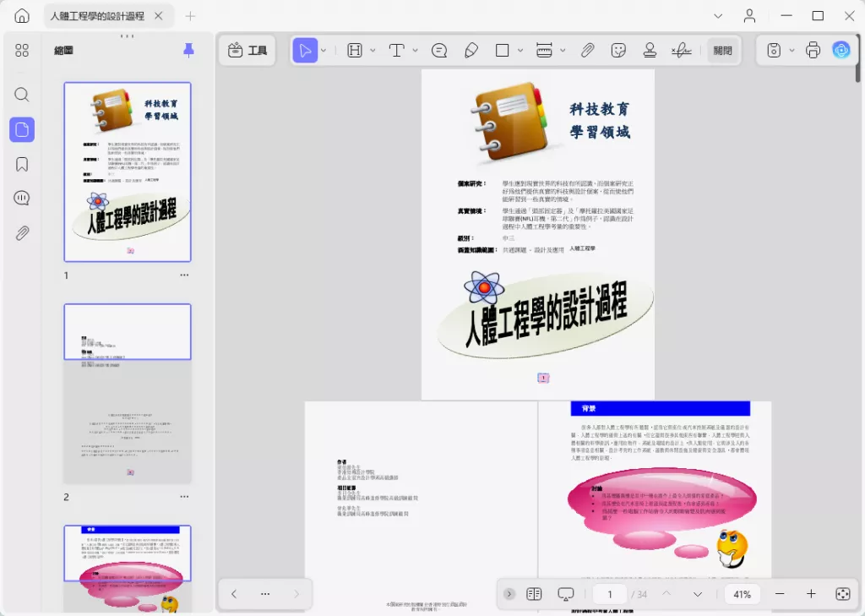Open navigation more options ellipsis
The image size is (865, 616).
pos(265,594)
